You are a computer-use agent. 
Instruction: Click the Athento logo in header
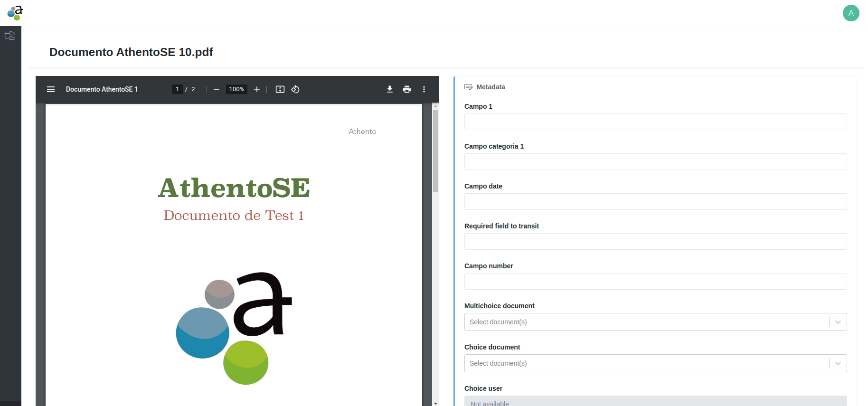(15, 13)
